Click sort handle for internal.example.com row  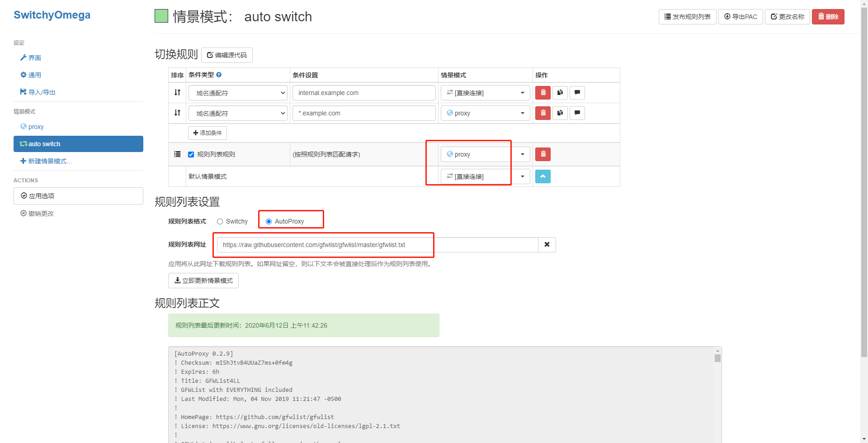click(177, 92)
